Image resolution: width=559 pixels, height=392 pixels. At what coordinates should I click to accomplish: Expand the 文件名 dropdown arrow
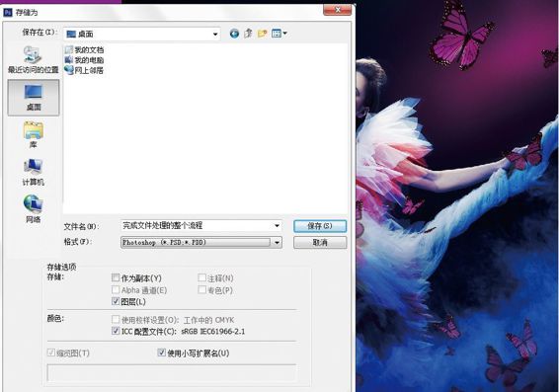click(277, 225)
